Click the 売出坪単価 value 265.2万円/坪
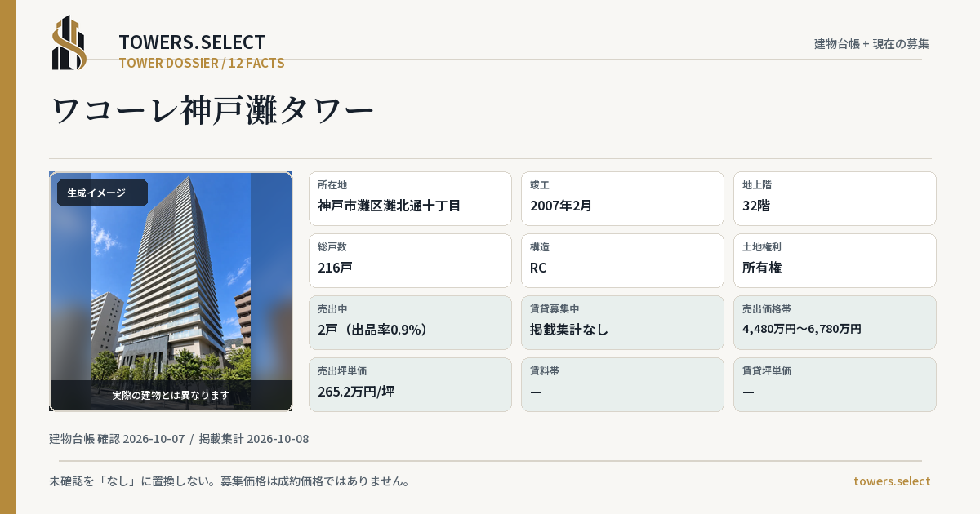Image resolution: width=980 pixels, height=514 pixels. point(356,392)
